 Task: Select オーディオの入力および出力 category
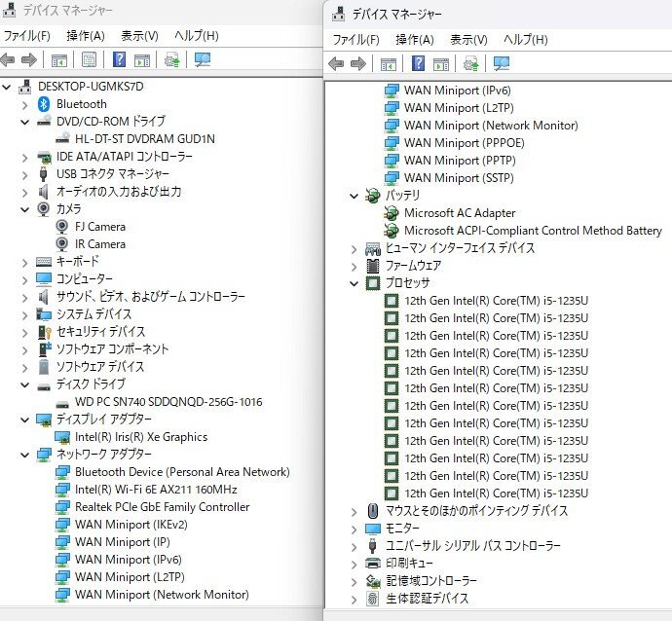pyautogui.click(x=119, y=192)
